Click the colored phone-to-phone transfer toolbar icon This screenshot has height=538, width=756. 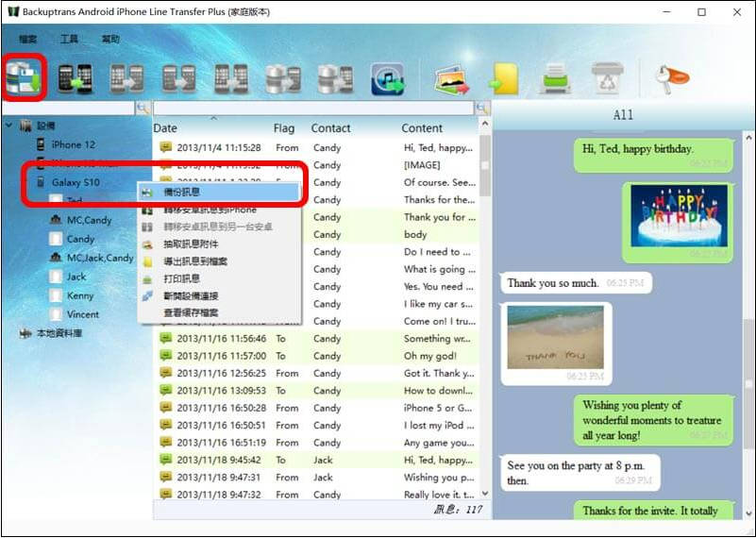[x=76, y=78]
